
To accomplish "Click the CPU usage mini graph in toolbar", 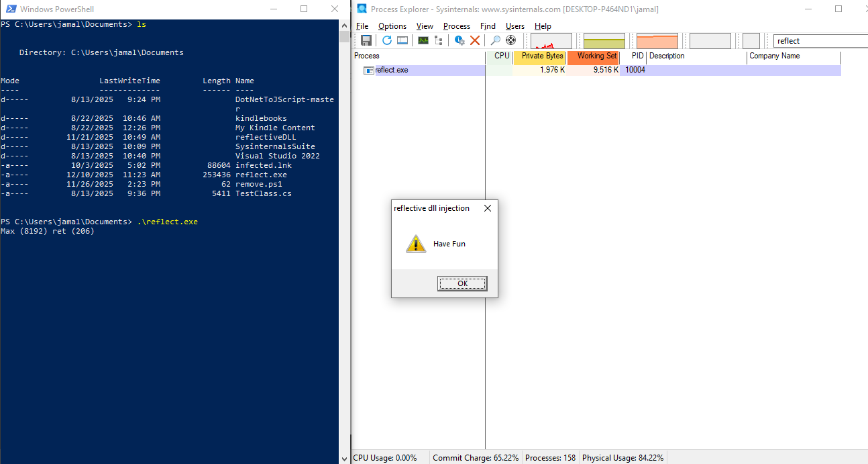I will [551, 41].
